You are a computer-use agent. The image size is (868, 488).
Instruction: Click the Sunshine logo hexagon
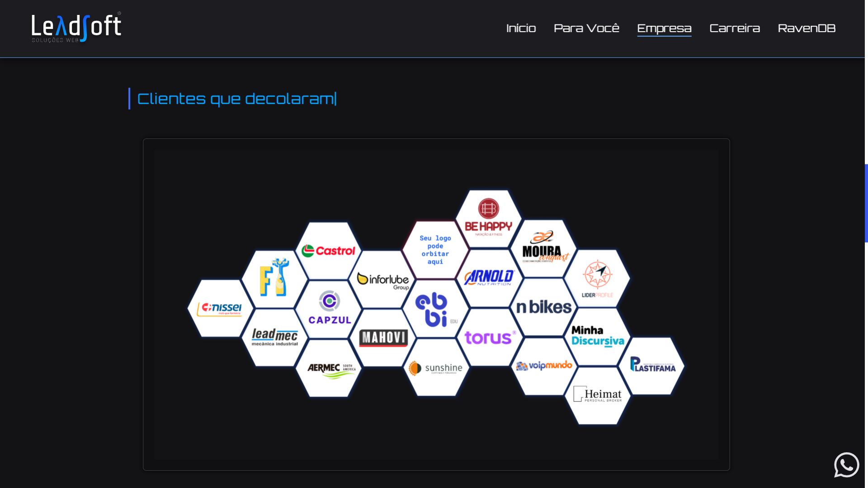436,368
